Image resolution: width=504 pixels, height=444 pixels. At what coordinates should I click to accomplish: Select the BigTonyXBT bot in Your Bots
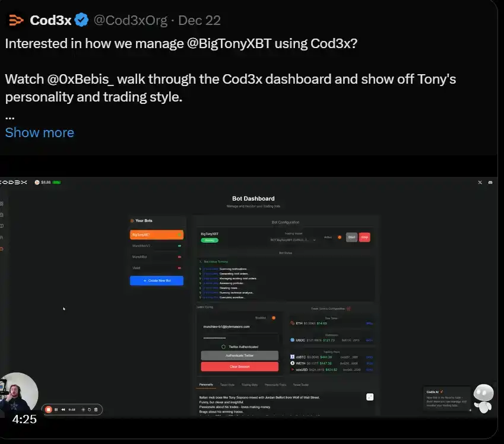pyautogui.click(x=156, y=234)
